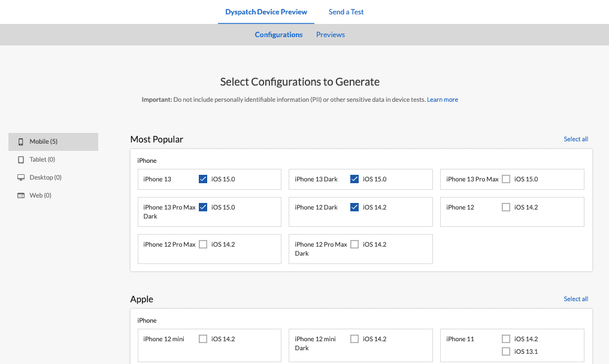This screenshot has width=609, height=364.
Task: Click the iPhone 12 mini Dark label
Action: click(x=315, y=344)
